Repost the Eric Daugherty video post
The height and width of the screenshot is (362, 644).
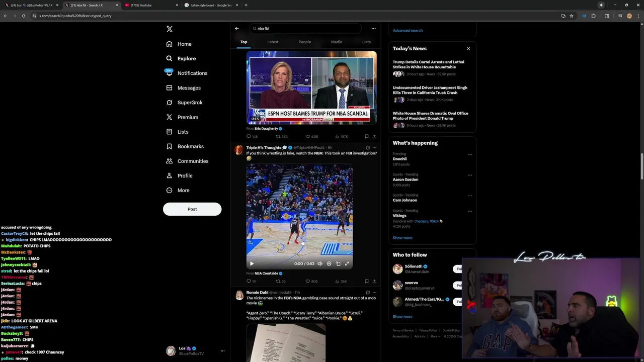click(x=281, y=136)
